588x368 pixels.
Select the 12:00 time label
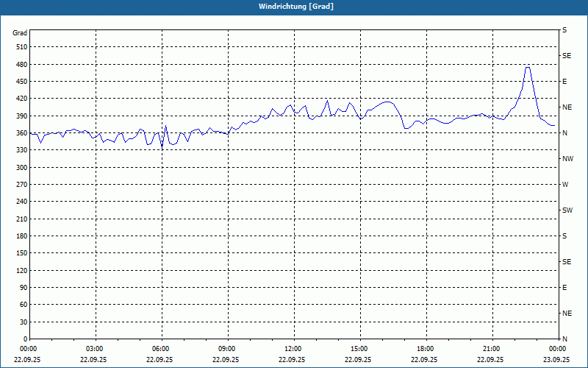[x=293, y=349]
